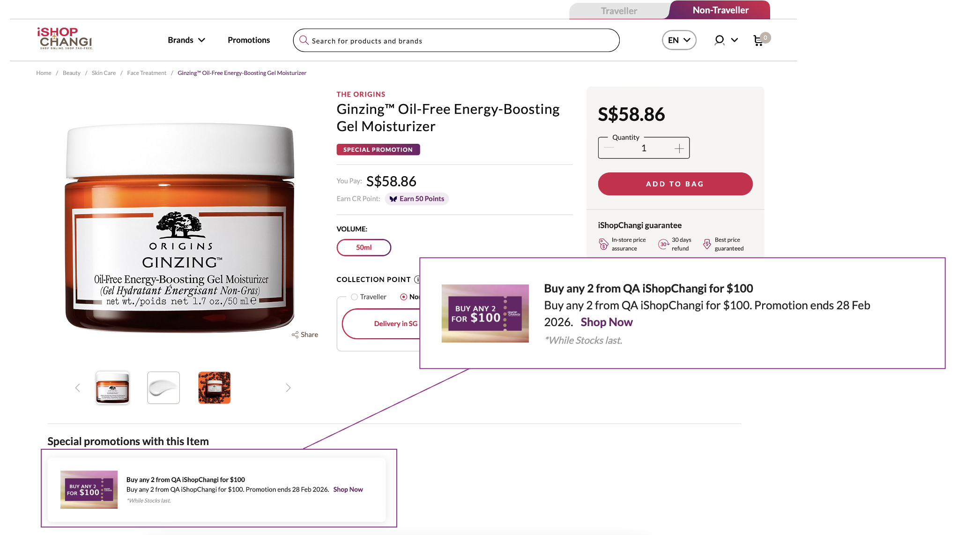Viewport: 980px width, 535px height.
Task: Go to previous product thumbnails arrow
Action: (x=78, y=388)
